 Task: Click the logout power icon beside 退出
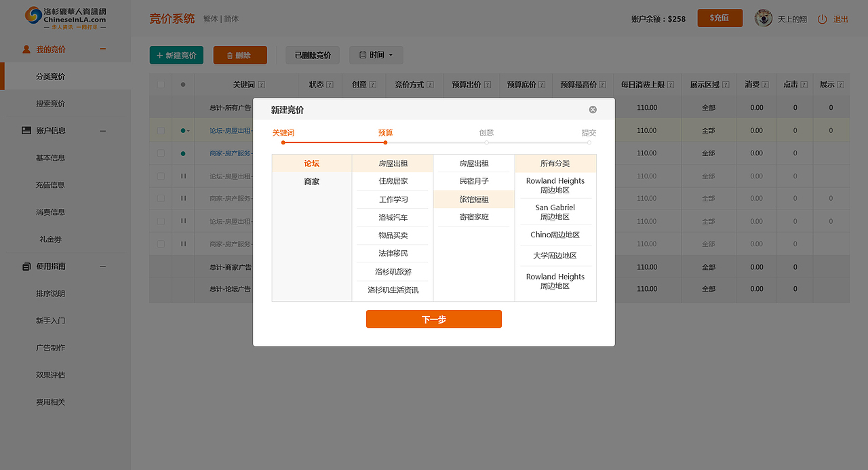point(821,18)
